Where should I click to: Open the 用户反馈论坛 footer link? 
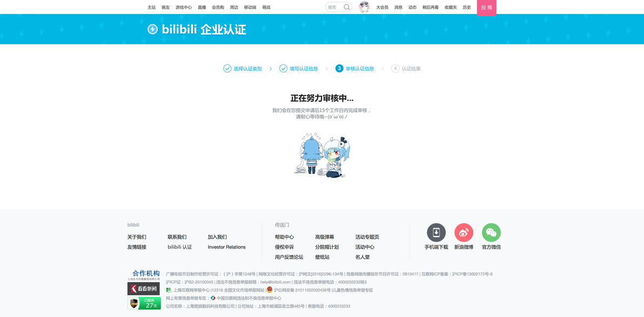point(289,257)
